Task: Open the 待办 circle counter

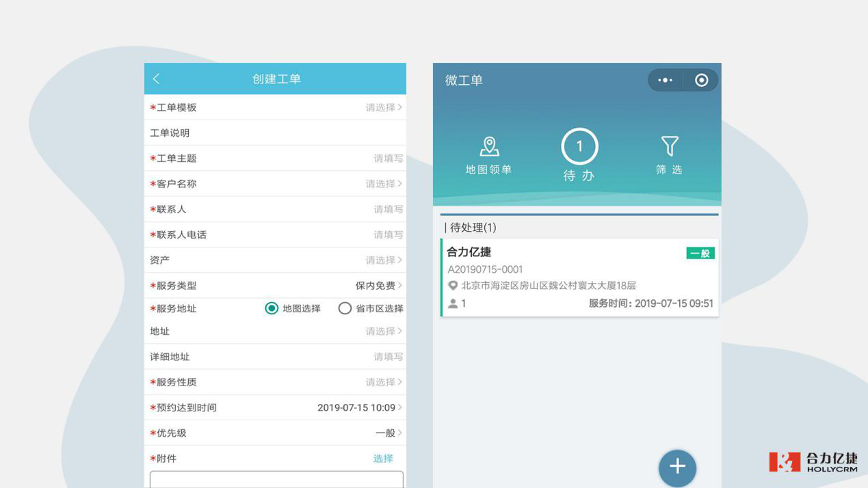Action: pyautogui.click(x=579, y=146)
